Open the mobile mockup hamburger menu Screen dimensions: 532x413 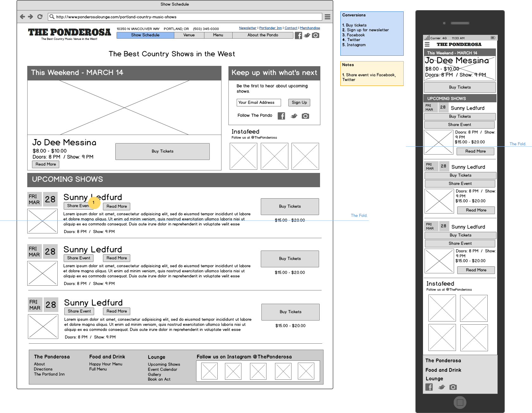point(427,44)
